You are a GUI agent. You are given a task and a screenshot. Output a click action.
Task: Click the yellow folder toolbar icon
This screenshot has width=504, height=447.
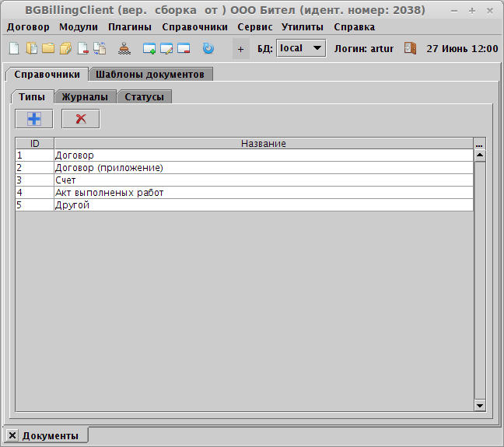tap(48, 48)
